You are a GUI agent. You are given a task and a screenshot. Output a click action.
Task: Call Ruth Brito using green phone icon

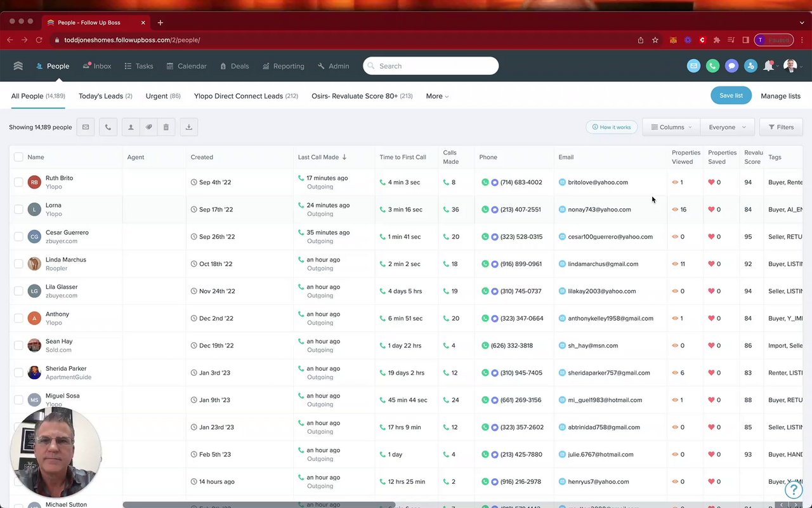[x=485, y=182]
